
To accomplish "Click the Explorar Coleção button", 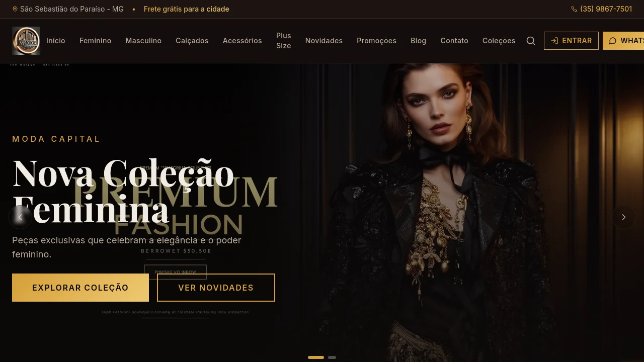I will [x=80, y=288].
